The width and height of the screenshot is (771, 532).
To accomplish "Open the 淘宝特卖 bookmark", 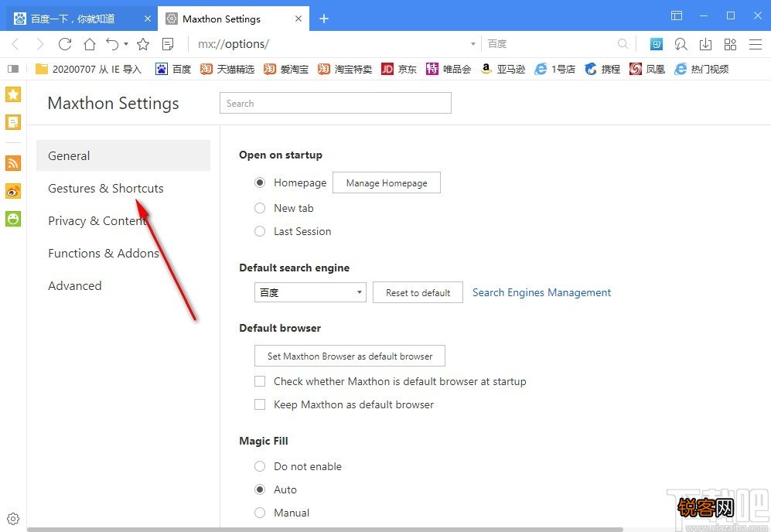I will pos(345,69).
